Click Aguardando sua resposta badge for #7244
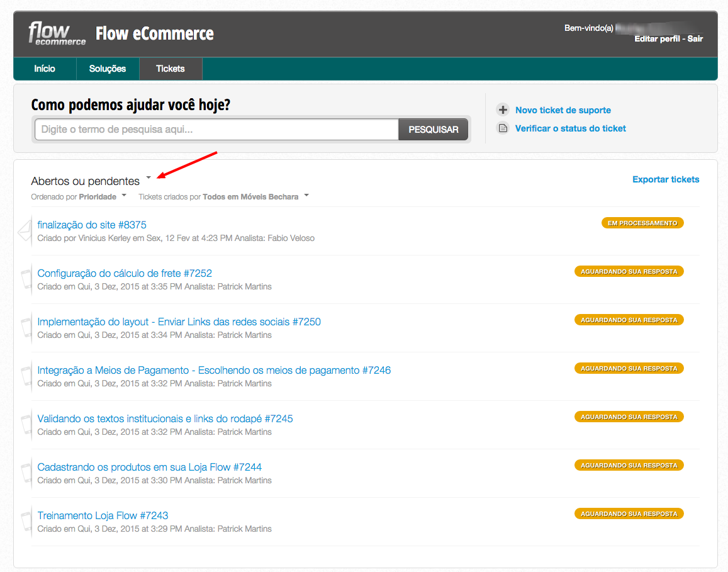728x572 pixels. click(629, 465)
